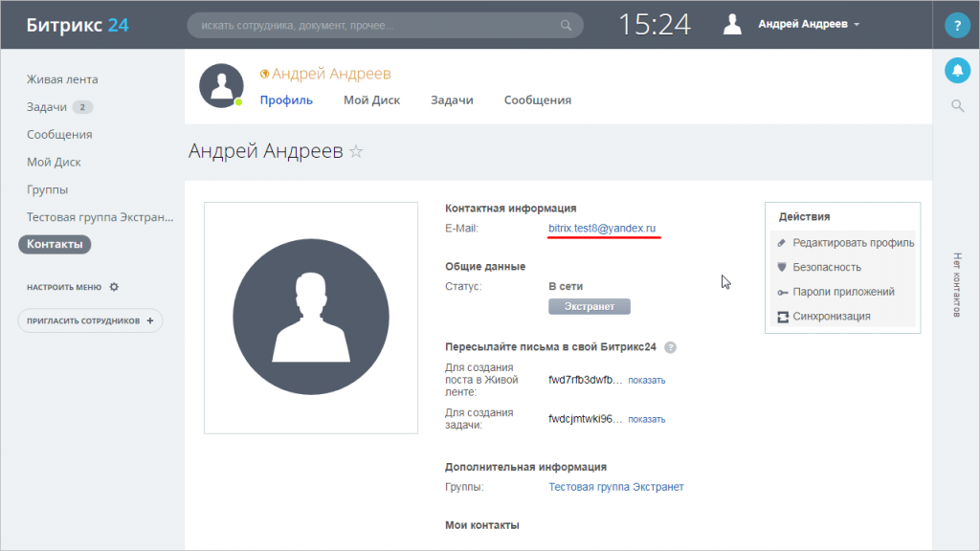Open the help question mark icon
980x551 pixels.
[x=957, y=25]
